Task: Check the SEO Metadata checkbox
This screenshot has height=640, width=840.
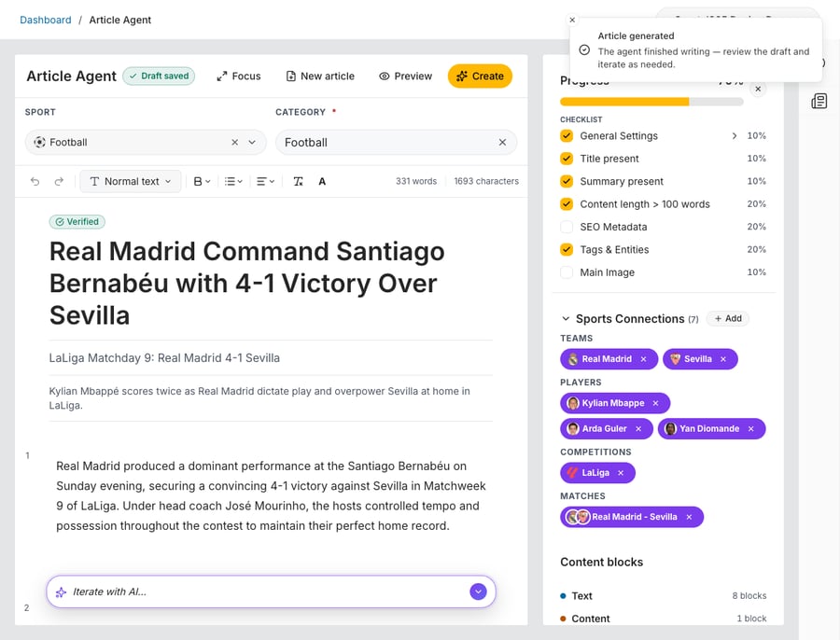Action: pyautogui.click(x=567, y=227)
